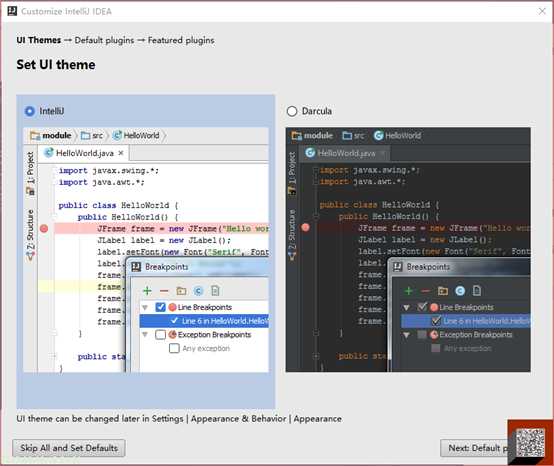Click module breadcrumb in Darcula preview
Screen dimensions: 554x466
[x=312, y=135]
